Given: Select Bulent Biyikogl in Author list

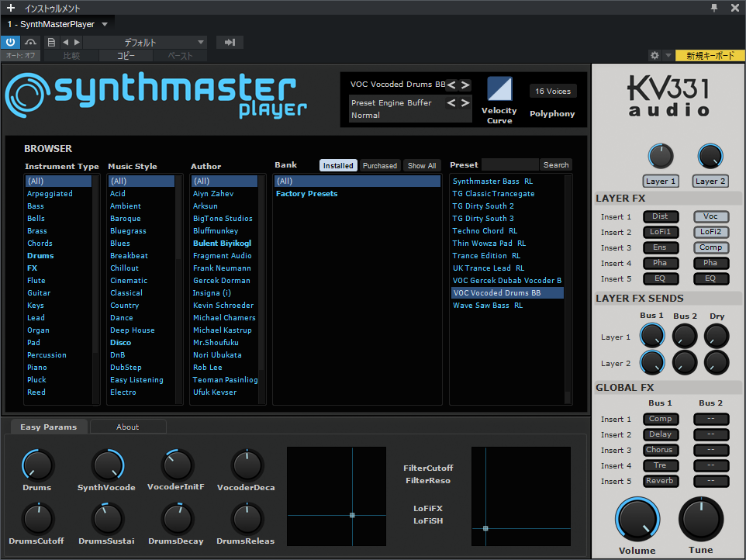Looking at the screenshot, I should tap(223, 243).
